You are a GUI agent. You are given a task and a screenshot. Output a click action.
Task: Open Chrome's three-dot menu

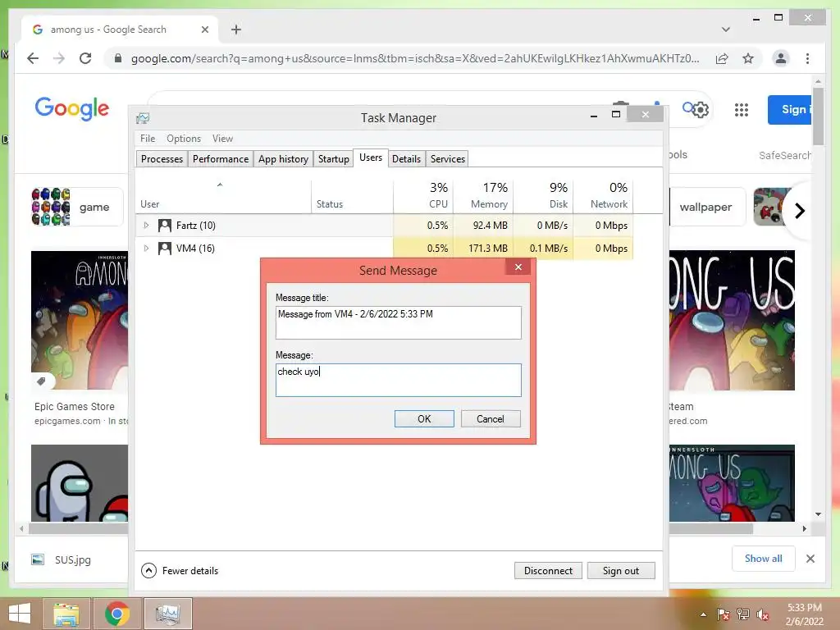(807, 58)
